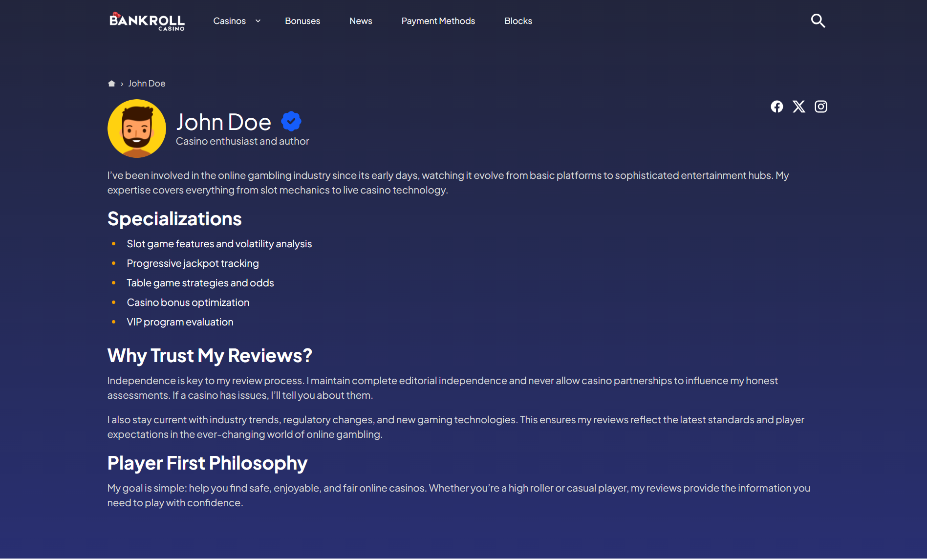Navigate to the Bonuses page
The image size is (927, 560).
[302, 21]
